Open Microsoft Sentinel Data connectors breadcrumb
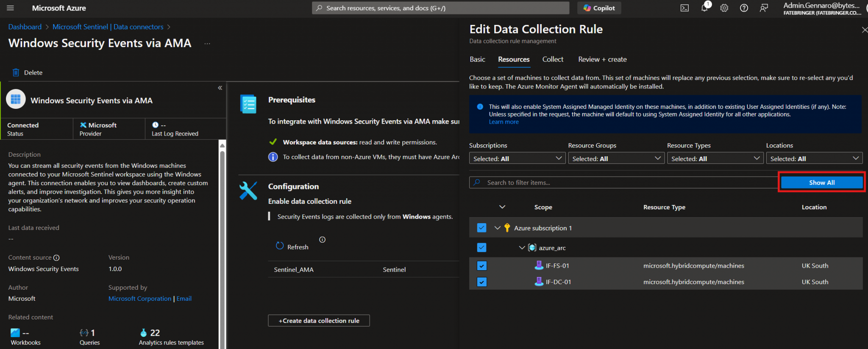 click(108, 27)
